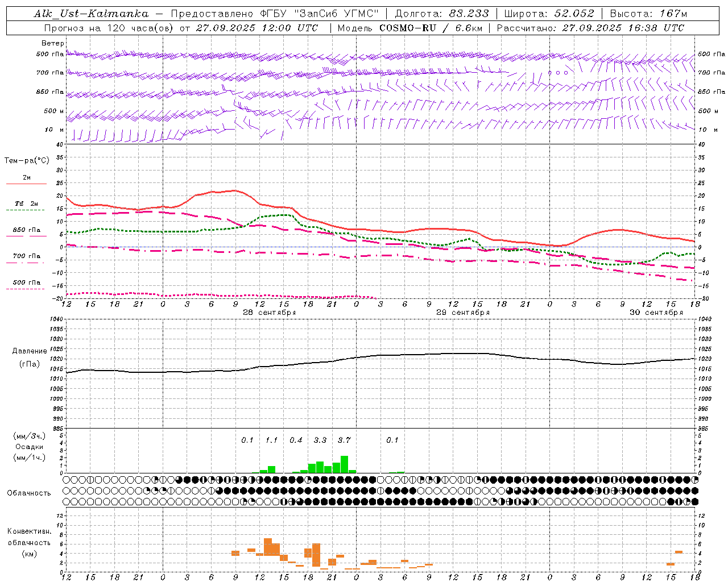
Task: Click the 'Давление' pressure panel label
Action: pos(30,351)
